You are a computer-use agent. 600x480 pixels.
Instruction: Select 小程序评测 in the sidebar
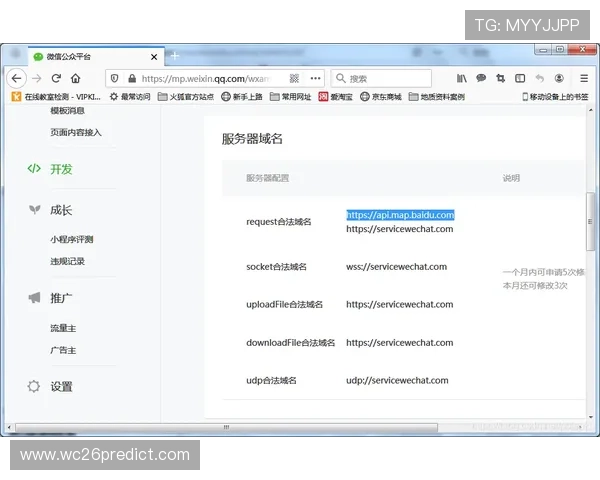72,240
